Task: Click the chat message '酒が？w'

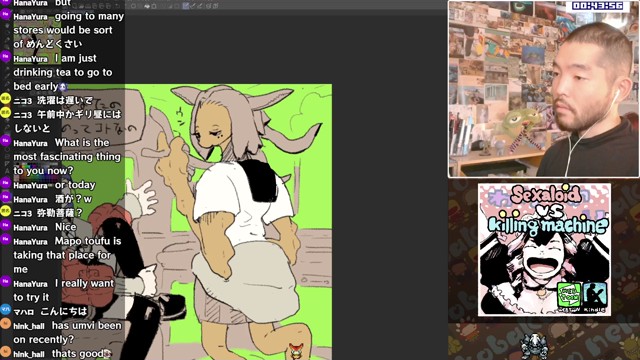Action: (x=73, y=199)
